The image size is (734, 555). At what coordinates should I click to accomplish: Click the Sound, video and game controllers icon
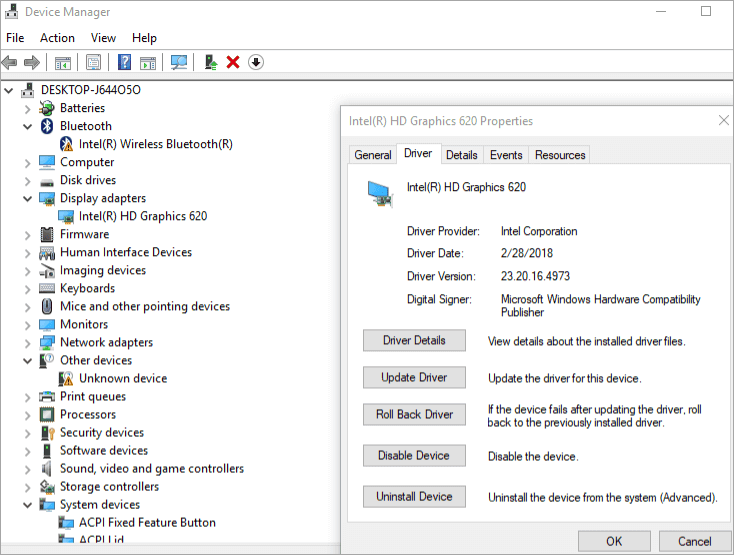pyautogui.click(x=46, y=468)
